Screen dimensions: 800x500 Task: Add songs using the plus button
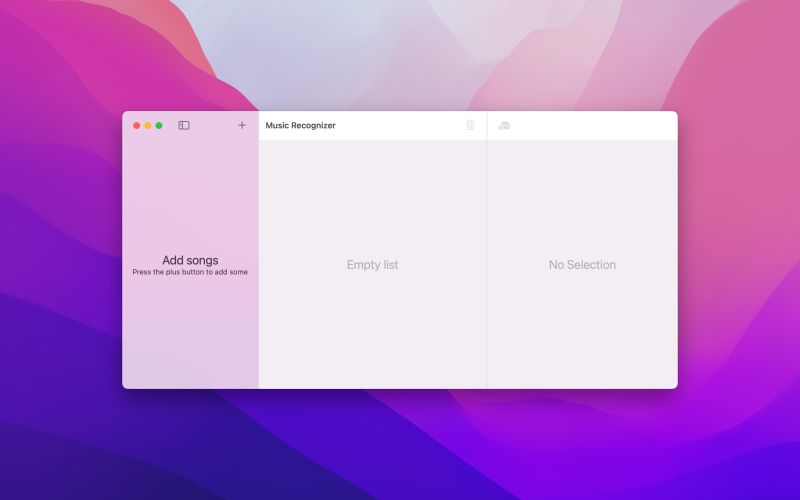tap(242, 125)
